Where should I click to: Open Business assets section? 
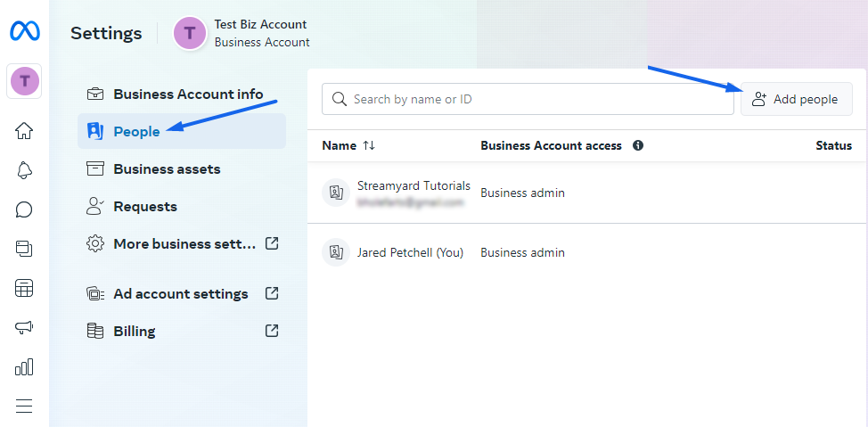point(182,168)
